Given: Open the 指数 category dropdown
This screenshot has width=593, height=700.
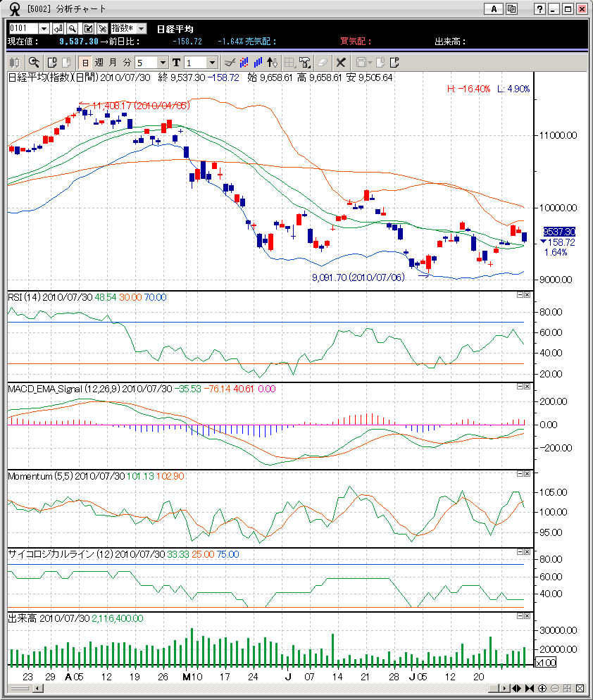Looking at the screenshot, I should pos(141,28).
